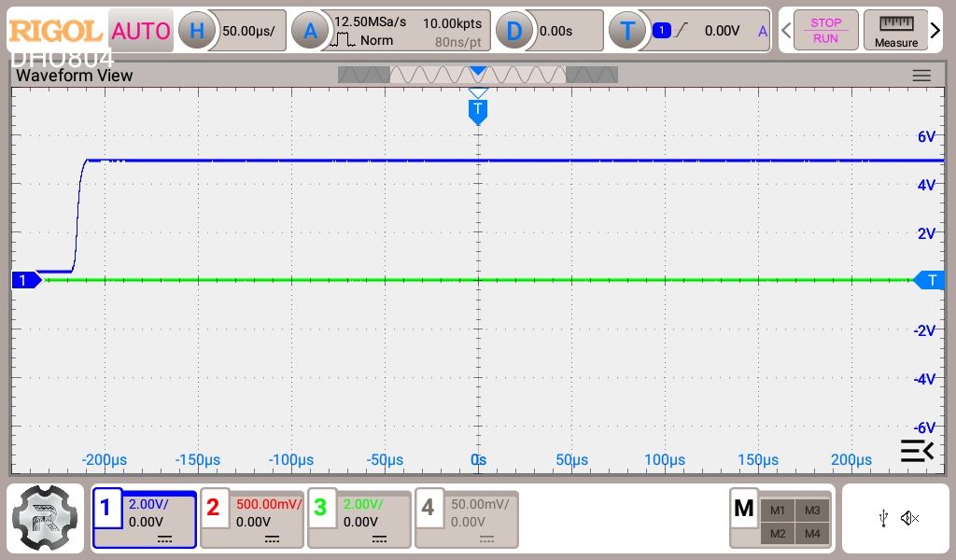
Task: Click the channel 1 DC coupling symbol
Action: click(x=164, y=539)
